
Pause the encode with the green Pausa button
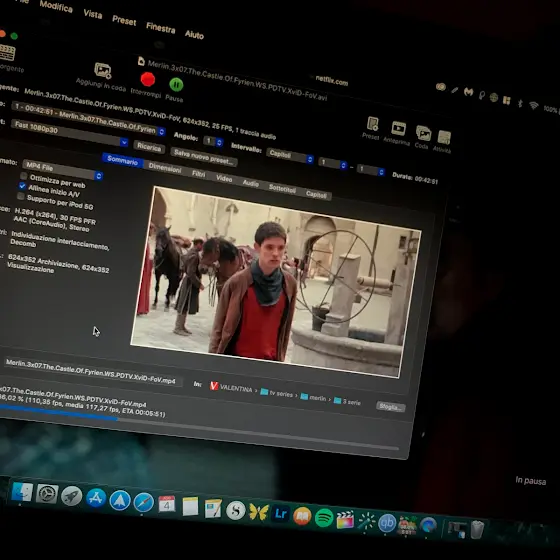click(x=176, y=85)
